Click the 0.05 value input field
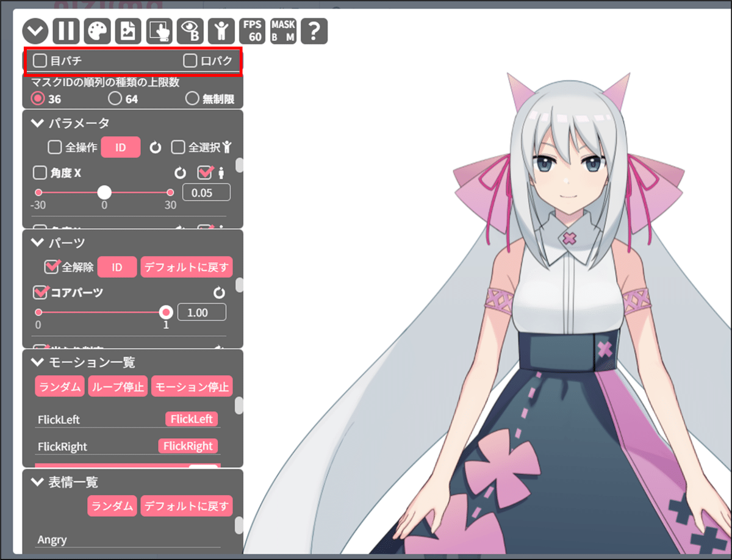732x560 pixels. (206, 192)
